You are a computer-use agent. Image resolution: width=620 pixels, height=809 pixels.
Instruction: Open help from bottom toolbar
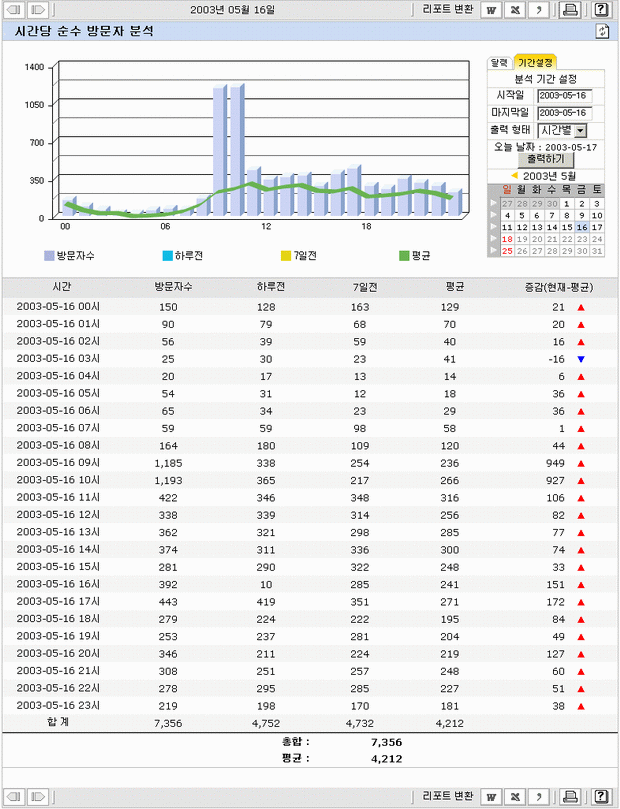click(x=601, y=797)
